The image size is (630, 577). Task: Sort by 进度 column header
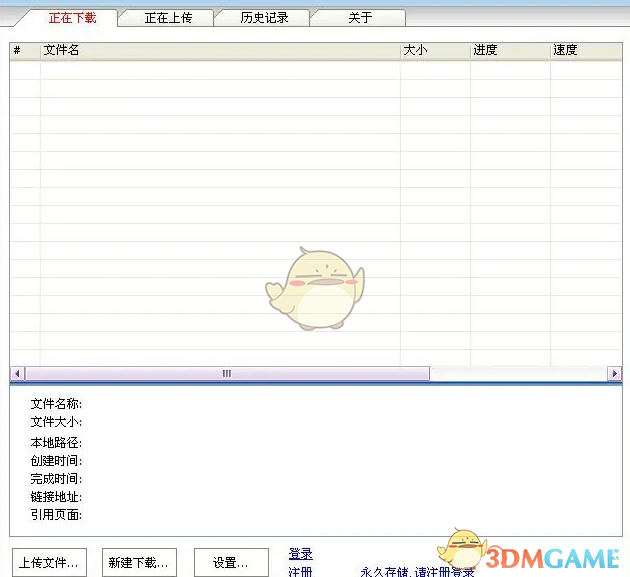tap(510, 51)
